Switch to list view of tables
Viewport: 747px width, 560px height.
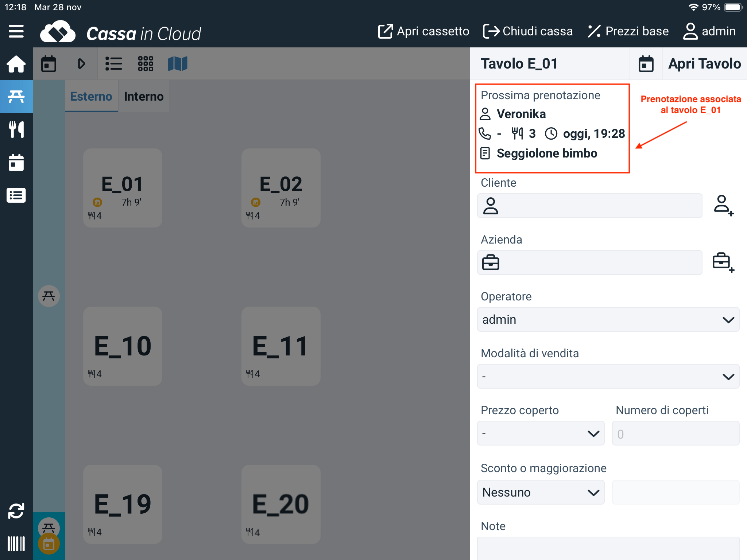click(113, 64)
